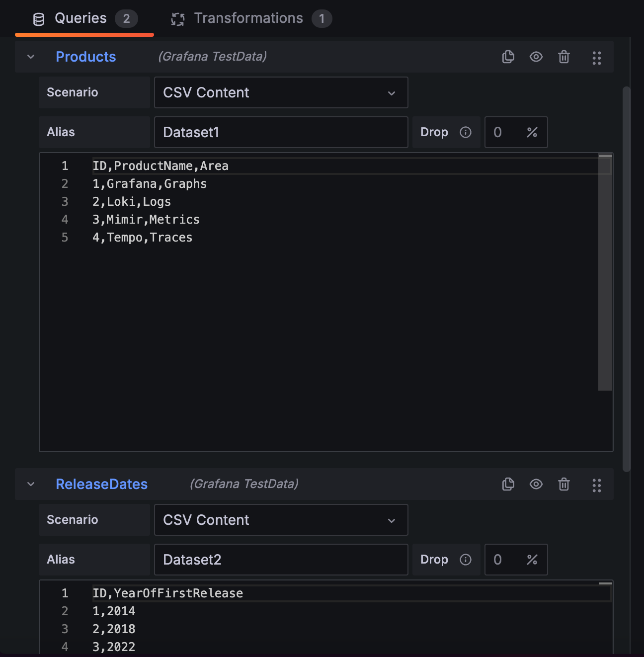The height and width of the screenshot is (657, 644).
Task: Switch to the Transformations tab
Action: point(248,18)
